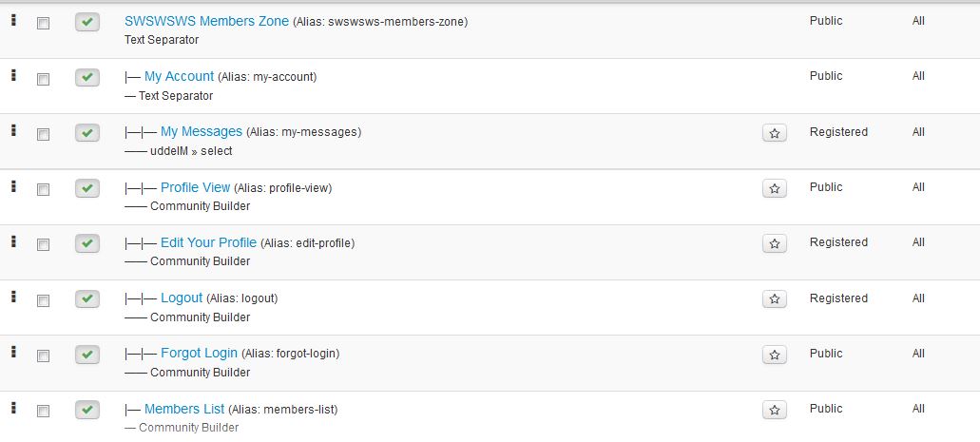
Task: Click the Members List link
Action: (x=184, y=409)
